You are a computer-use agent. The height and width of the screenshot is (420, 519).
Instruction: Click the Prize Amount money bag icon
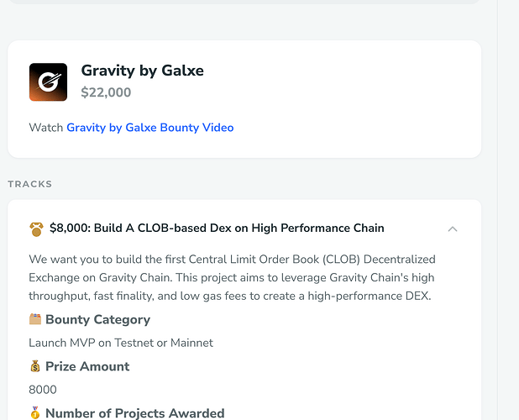pyautogui.click(x=35, y=366)
